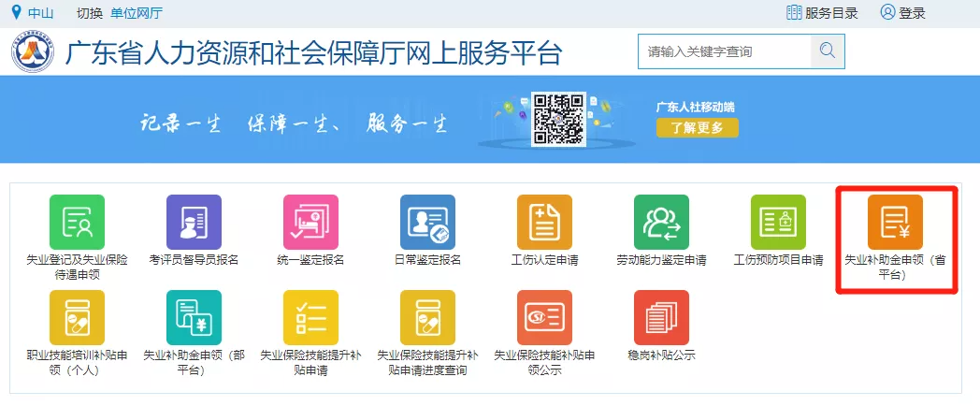This screenshot has width=980, height=406.
Task: Click the 记录一生 保障一生 服务一生 slogan
Action: pos(293,123)
